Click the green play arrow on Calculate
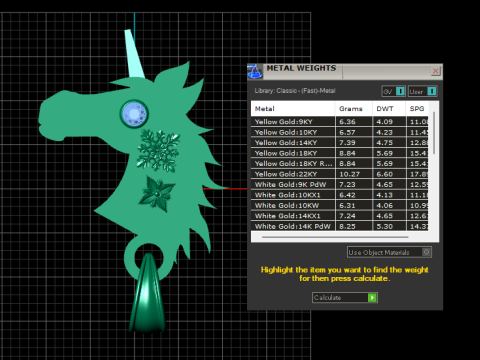 [x=372, y=298]
